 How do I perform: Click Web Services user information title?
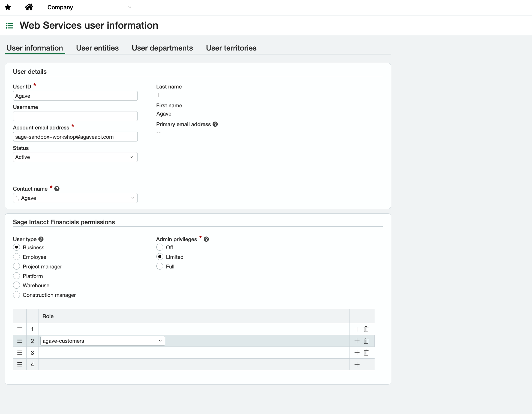click(x=89, y=25)
